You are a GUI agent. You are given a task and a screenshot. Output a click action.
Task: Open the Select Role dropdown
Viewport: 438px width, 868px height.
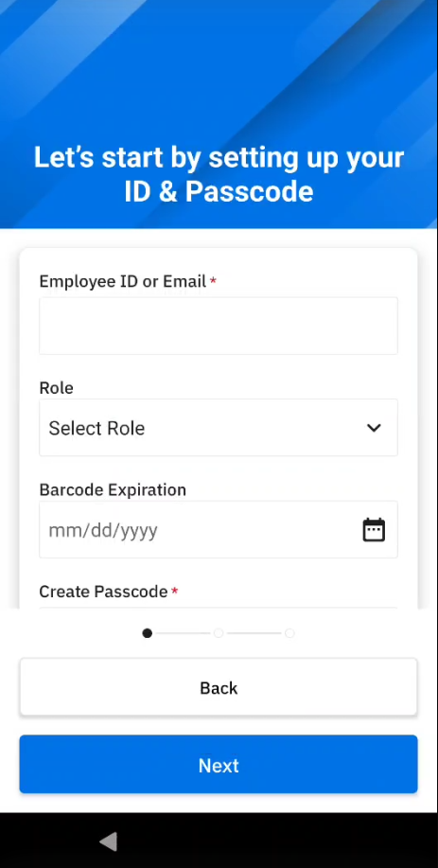pyautogui.click(x=219, y=427)
